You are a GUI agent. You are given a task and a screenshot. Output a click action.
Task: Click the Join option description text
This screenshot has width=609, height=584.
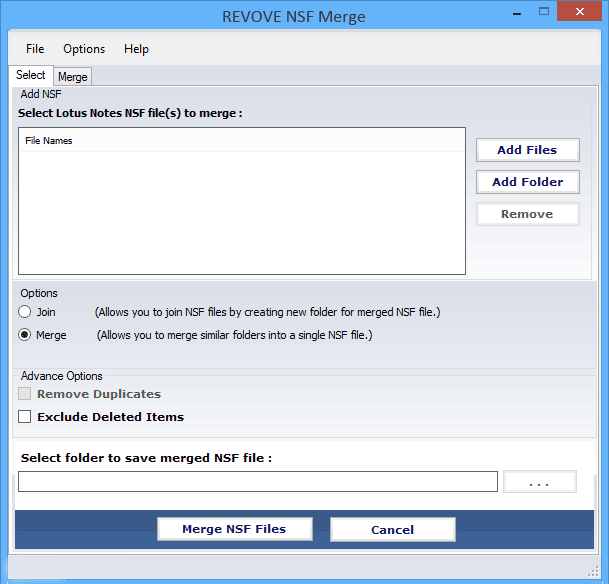[268, 312]
